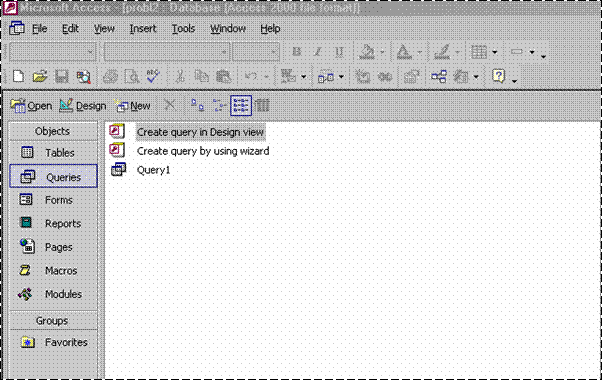Open the Properties icon

[x=411, y=76]
